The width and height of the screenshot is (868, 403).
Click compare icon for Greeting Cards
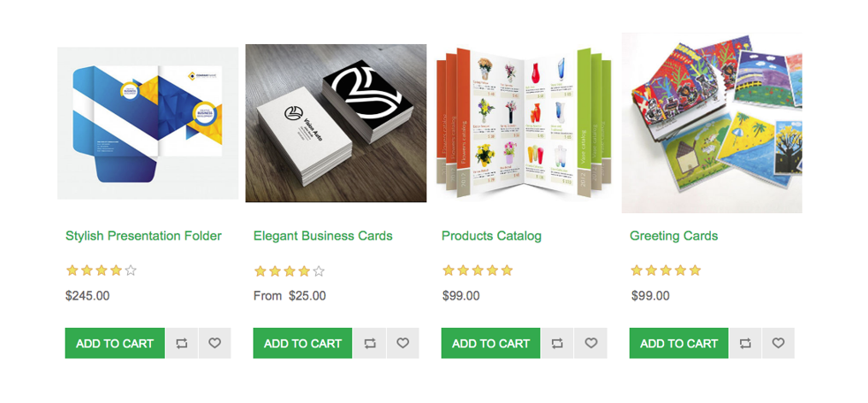[745, 343]
